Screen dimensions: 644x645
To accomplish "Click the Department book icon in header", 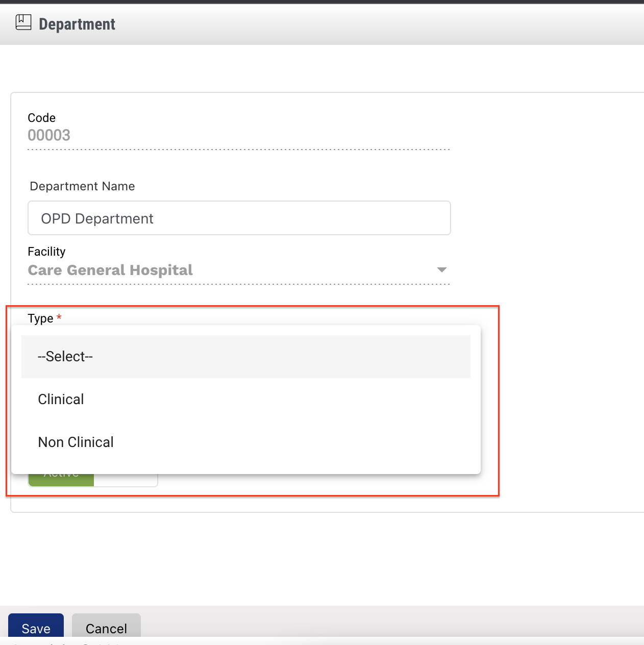I will [23, 22].
